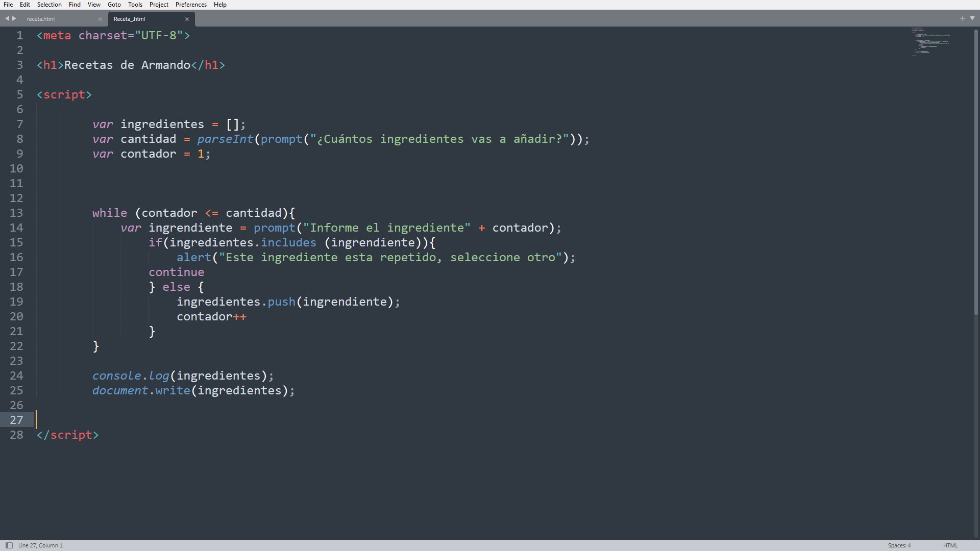The width and height of the screenshot is (980, 551).
Task: Open the Tools menu
Action: [x=135, y=5]
